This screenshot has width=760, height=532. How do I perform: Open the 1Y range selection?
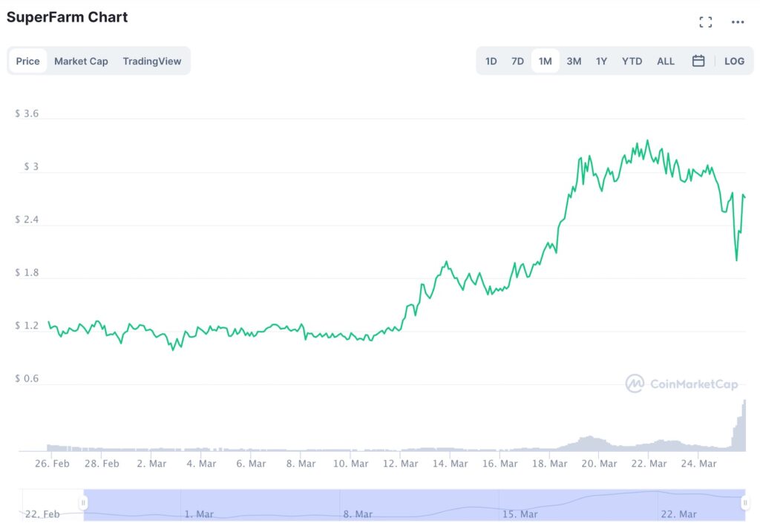click(x=601, y=61)
